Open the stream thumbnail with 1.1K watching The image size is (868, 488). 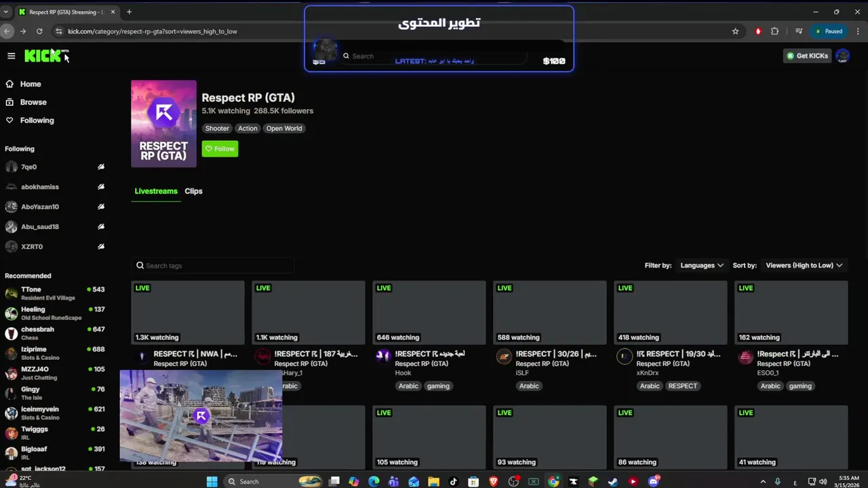[309, 313]
